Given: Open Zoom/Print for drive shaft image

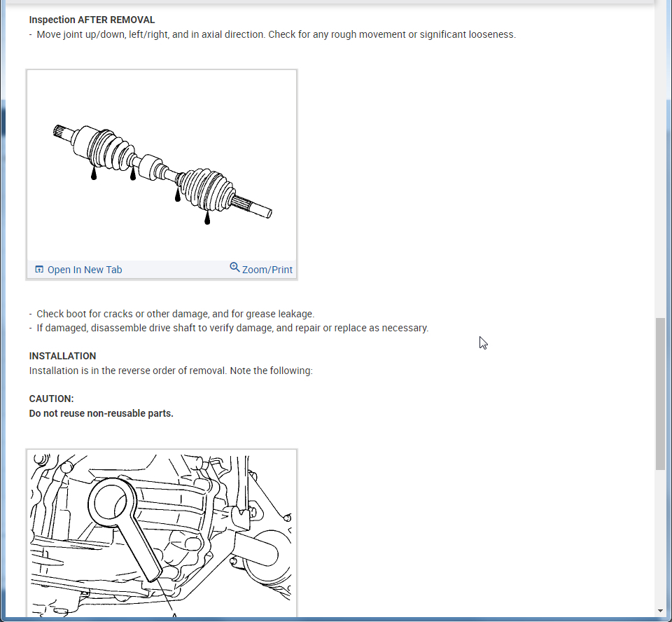Looking at the screenshot, I should click(x=261, y=269).
